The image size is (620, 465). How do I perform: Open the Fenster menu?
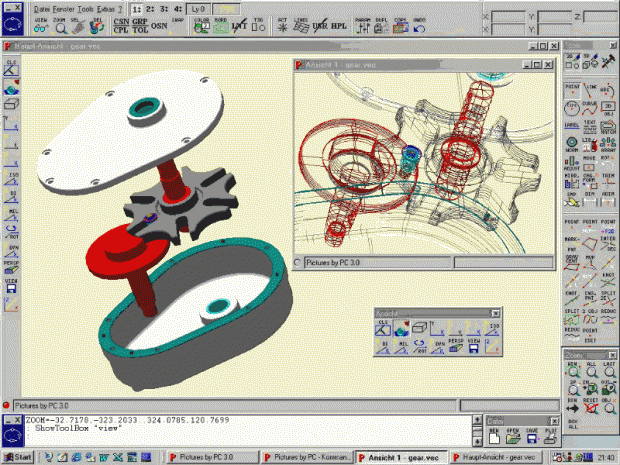pyautogui.click(x=63, y=9)
